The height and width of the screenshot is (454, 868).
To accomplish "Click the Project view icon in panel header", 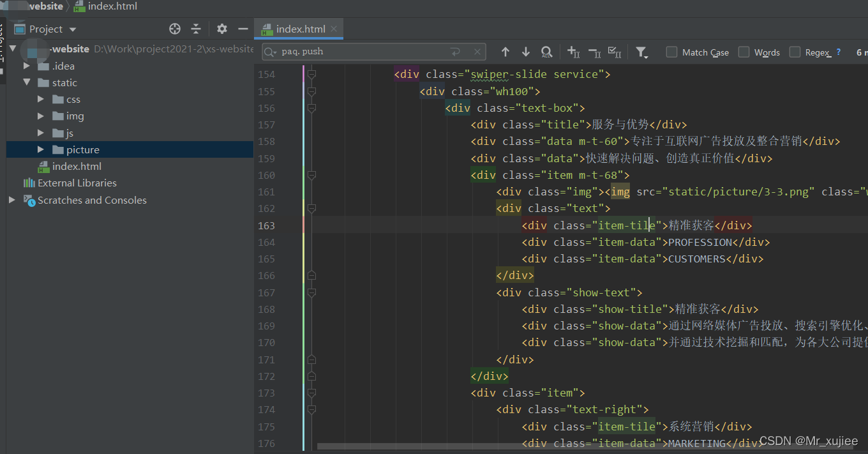I will tap(20, 29).
